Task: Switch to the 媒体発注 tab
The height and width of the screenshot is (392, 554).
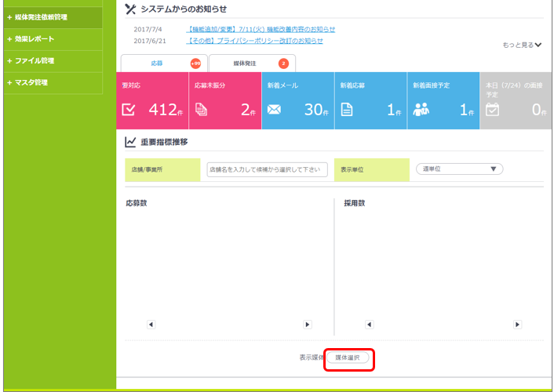Action: tap(251, 63)
